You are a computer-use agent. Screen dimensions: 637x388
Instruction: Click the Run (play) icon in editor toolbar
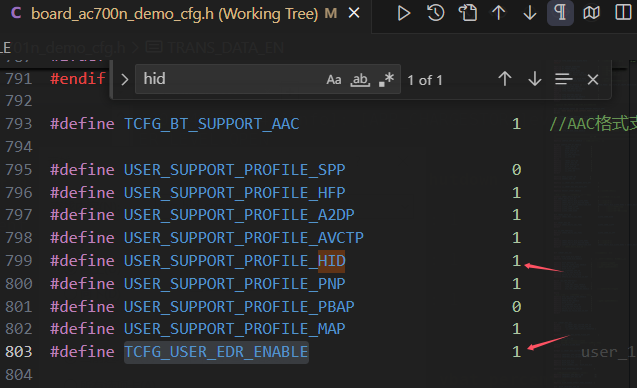pyautogui.click(x=403, y=13)
